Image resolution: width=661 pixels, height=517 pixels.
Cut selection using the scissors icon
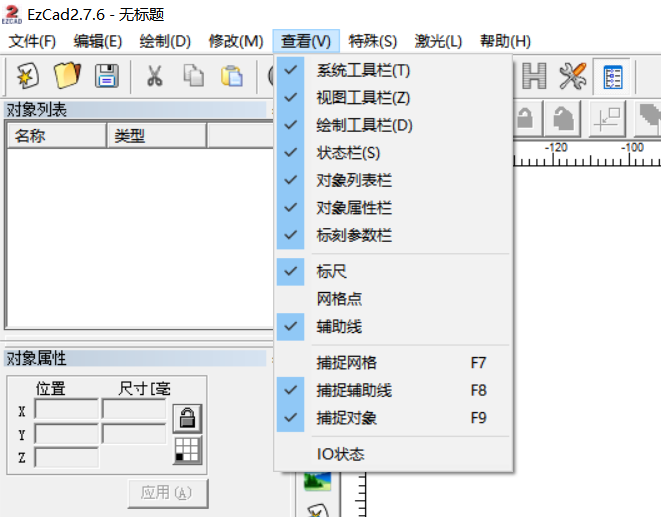tap(155, 76)
